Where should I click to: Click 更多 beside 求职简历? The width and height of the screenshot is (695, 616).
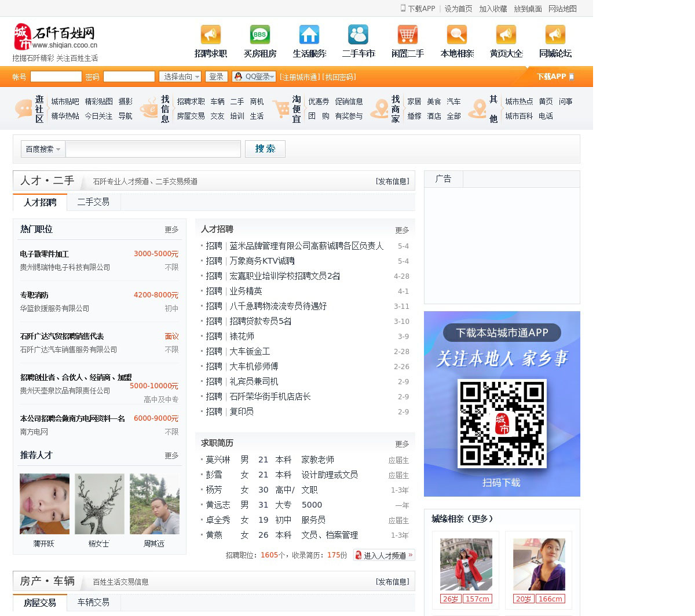pyautogui.click(x=402, y=444)
